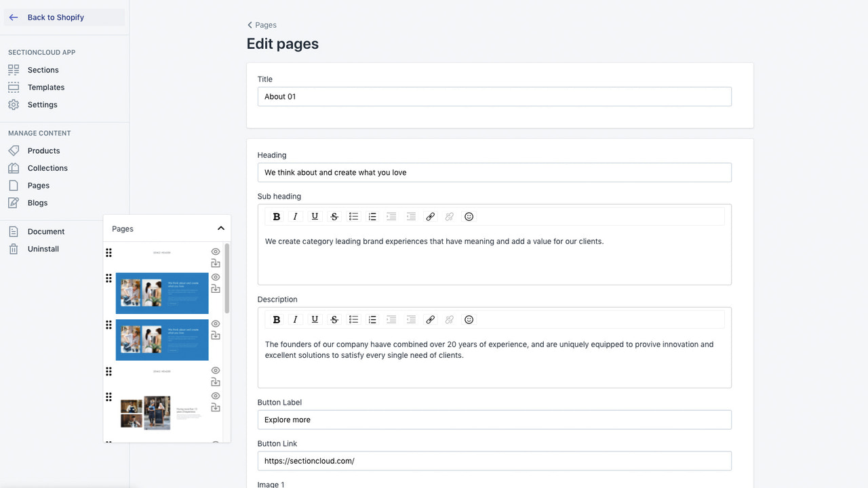Select bulleted list in the Description toolbar
This screenshot has height=488, width=868.
point(353,319)
